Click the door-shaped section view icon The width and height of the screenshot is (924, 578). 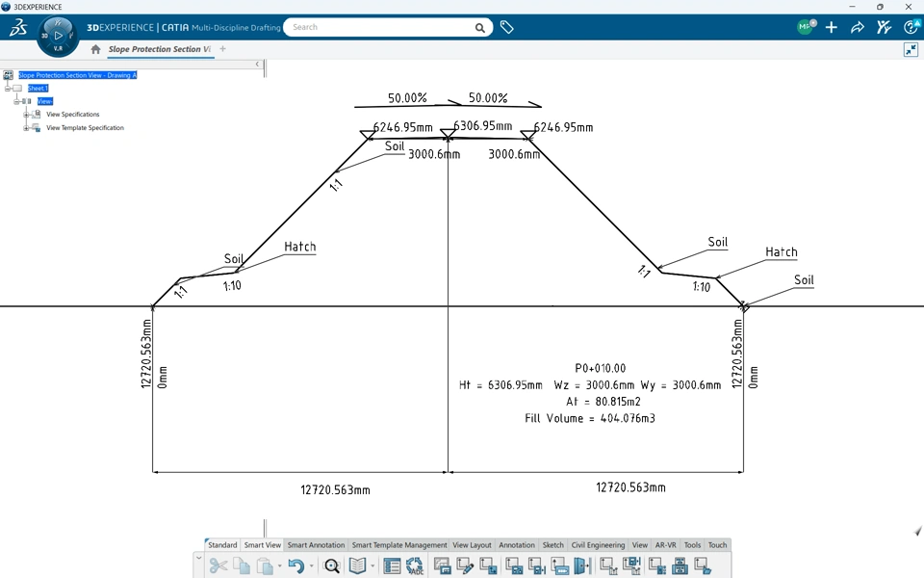[582, 566]
